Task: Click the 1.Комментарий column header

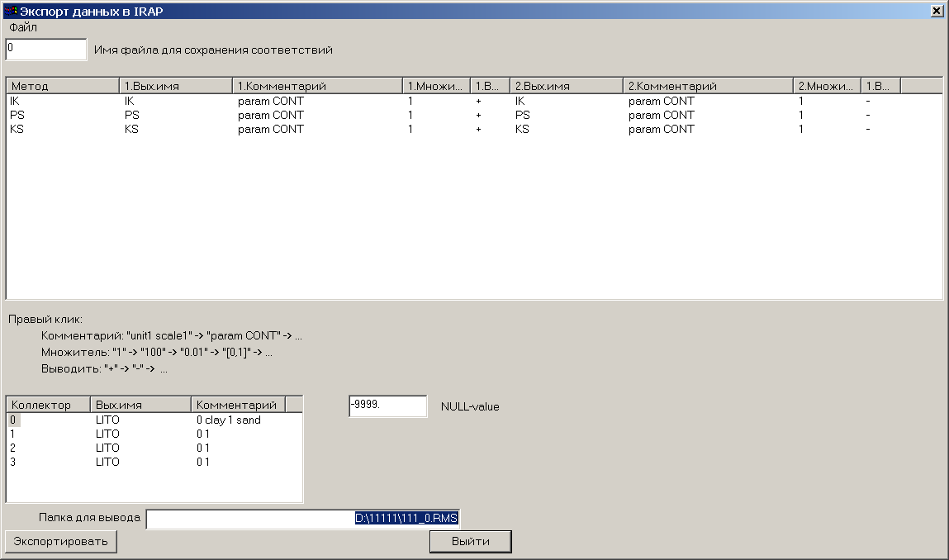Action: [317, 86]
